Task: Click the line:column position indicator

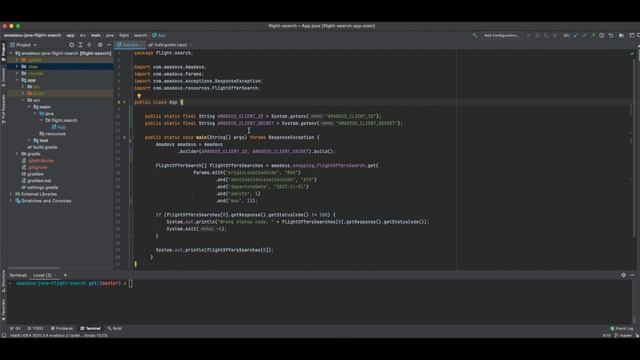Action: pyautogui.click(x=607, y=336)
